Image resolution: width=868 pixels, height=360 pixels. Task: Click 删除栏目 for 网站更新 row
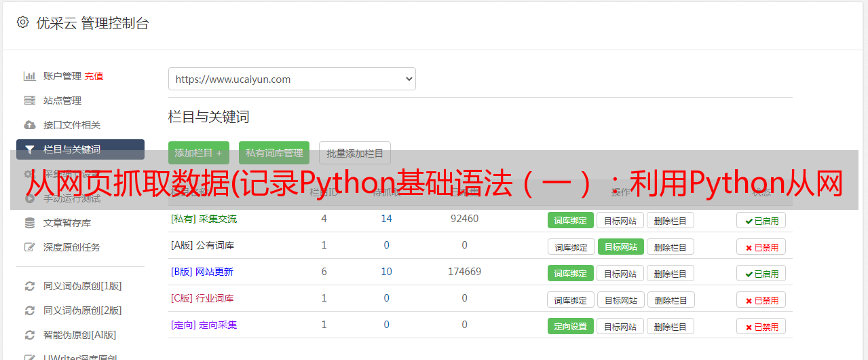(671, 273)
